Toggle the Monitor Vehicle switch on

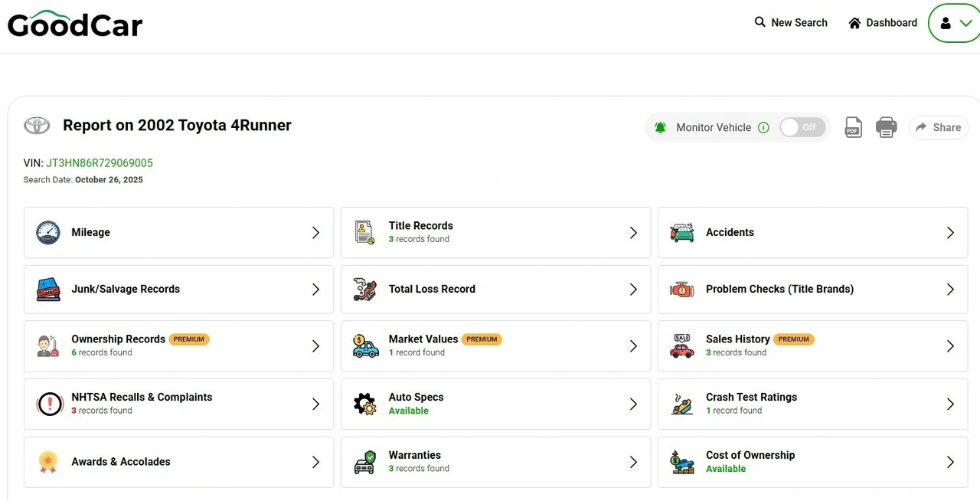coord(802,127)
